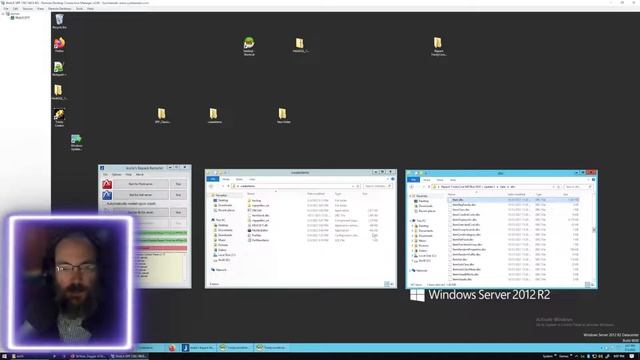This screenshot has width=640, height=360.
Task: Click the red server icon in restarter
Action: coord(107,184)
